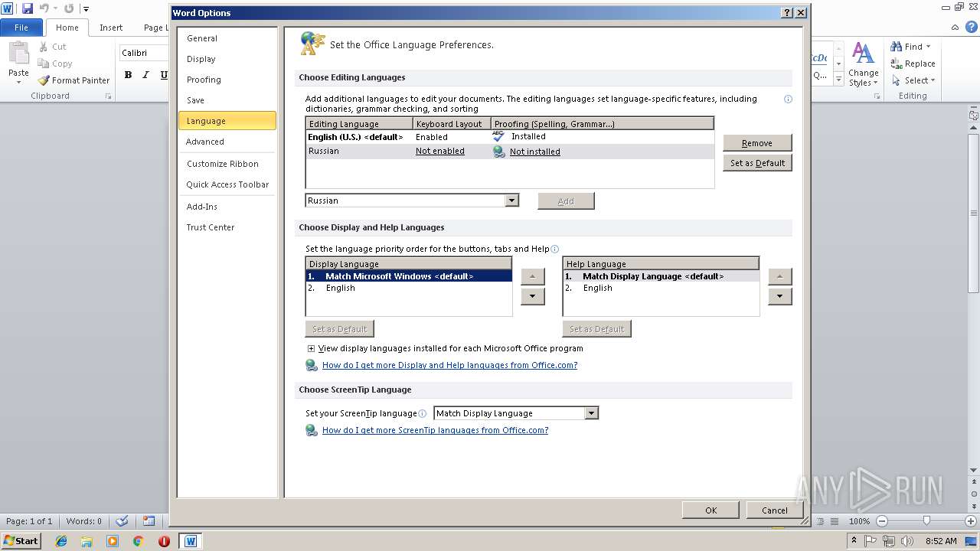Image resolution: width=980 pixels, height=551 pixels.
Task: Expand the Styles gallery More arrow
Action: pyautogui.click(x=838, y=79)
